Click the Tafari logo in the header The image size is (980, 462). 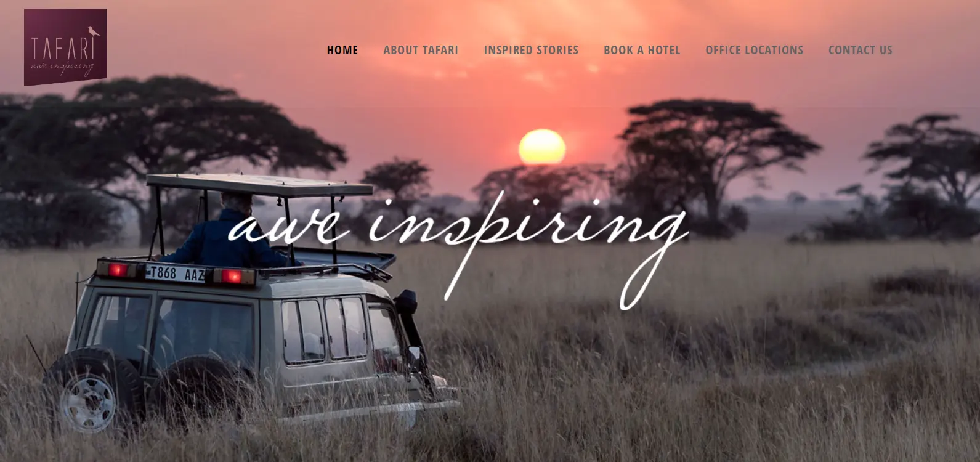click(65, 47)
